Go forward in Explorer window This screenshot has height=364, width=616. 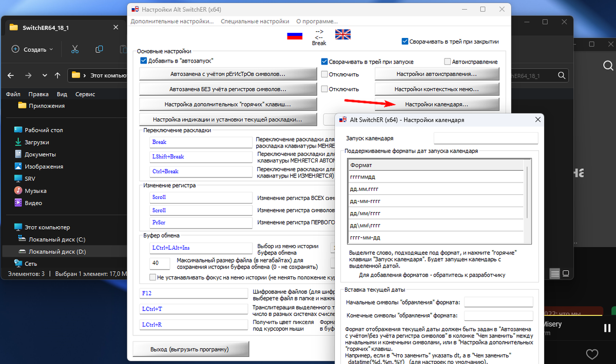point(28,75)
